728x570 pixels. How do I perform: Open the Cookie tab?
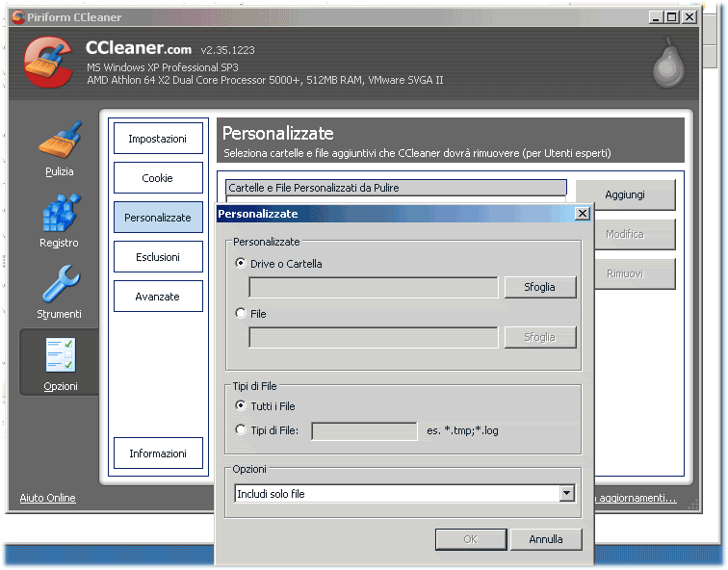(x=158, y=178)
